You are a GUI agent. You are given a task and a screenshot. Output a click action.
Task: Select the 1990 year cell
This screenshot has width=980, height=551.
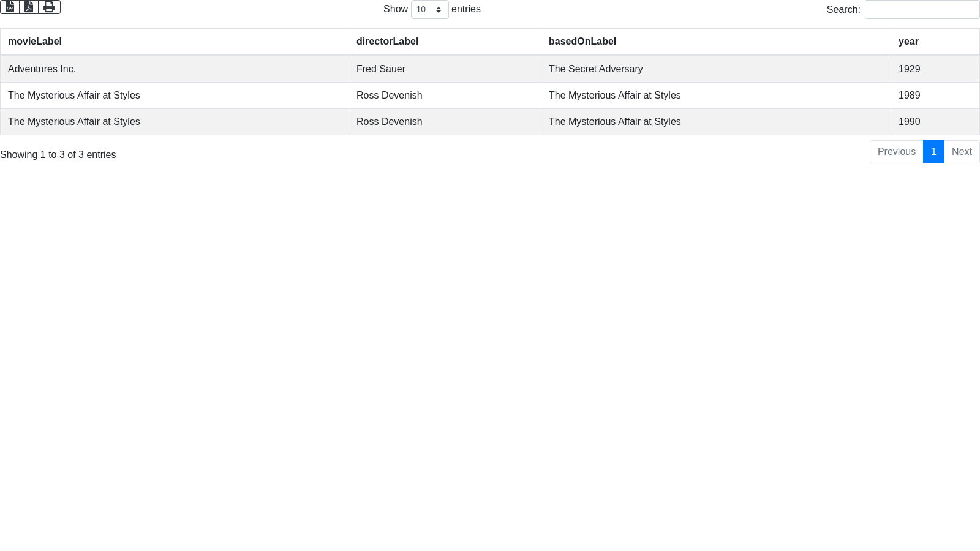point(909,122)
